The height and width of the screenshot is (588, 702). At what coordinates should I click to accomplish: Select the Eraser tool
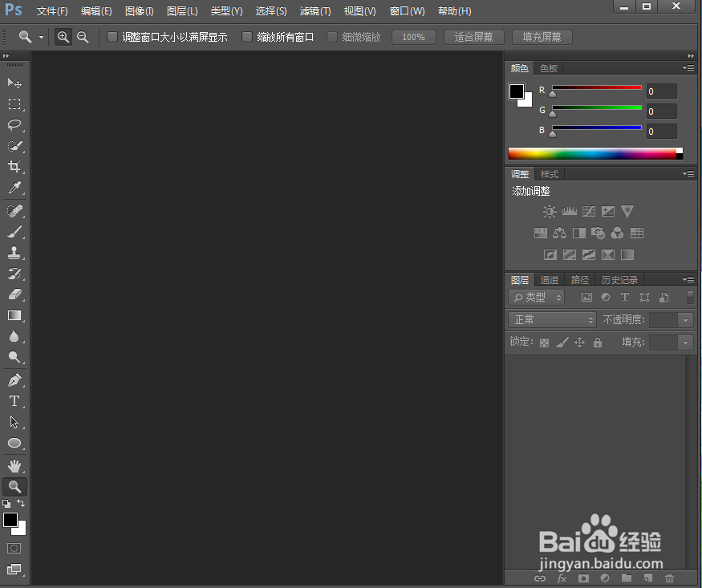point(14,294)
